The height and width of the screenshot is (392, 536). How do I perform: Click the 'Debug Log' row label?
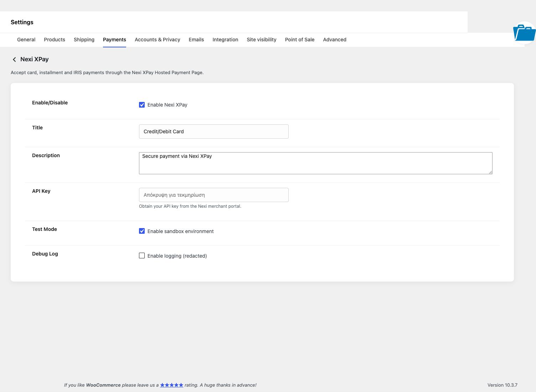45,254
